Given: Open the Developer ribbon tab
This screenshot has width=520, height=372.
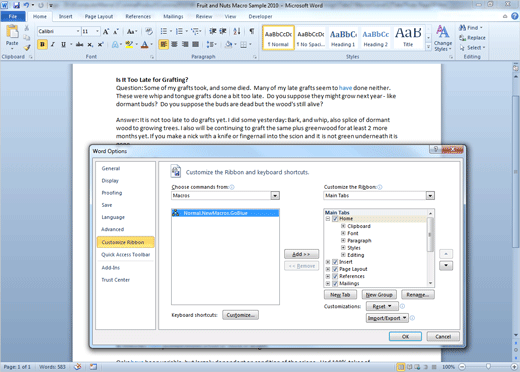Looking at the screenshot, I should tap(260, 16).
